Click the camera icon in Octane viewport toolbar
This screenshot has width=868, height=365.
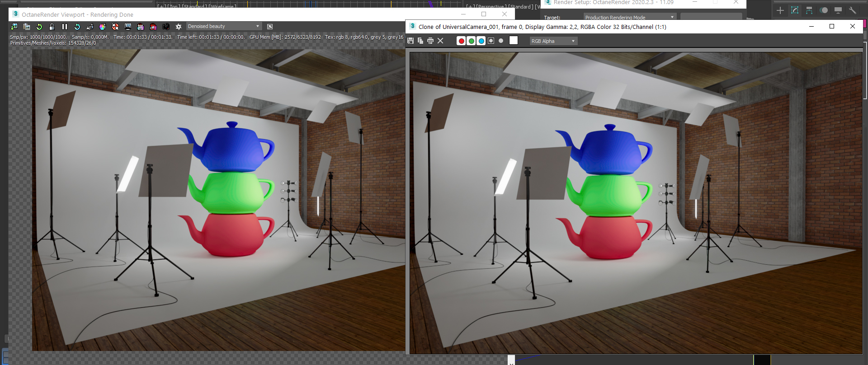[166, 27]
